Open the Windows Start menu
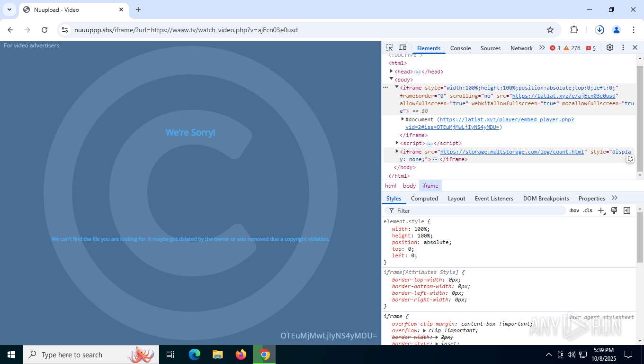 pos(11,355)
